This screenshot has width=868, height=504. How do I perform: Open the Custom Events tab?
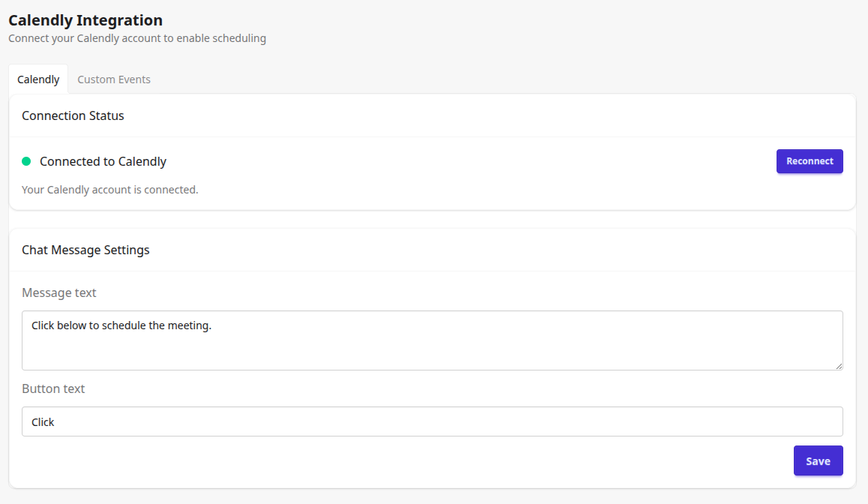(113, 79)
